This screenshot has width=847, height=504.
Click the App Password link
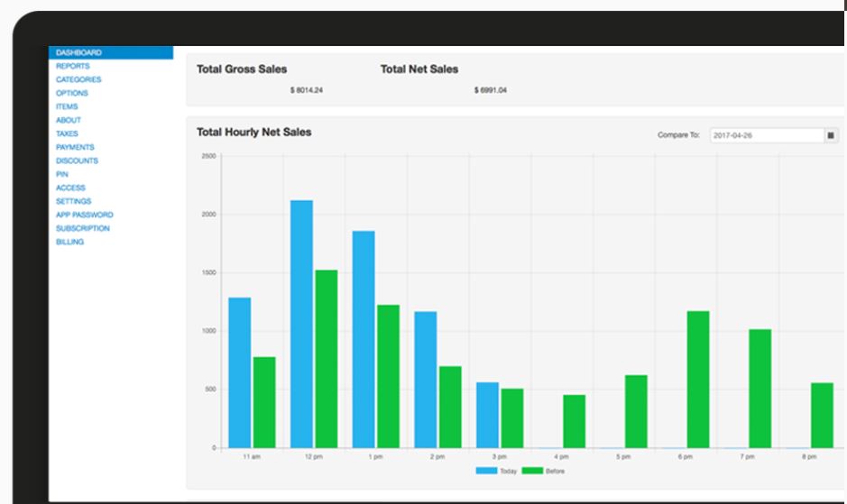[x=84, y=215]
